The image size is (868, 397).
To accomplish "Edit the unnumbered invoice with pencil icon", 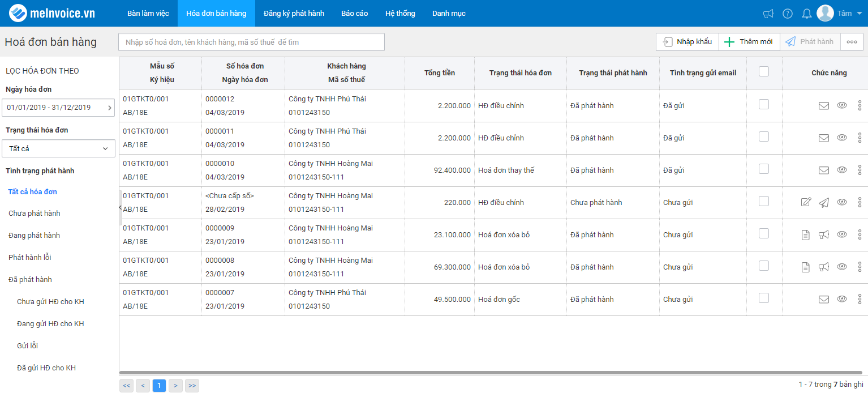I will tap(806, 202).
